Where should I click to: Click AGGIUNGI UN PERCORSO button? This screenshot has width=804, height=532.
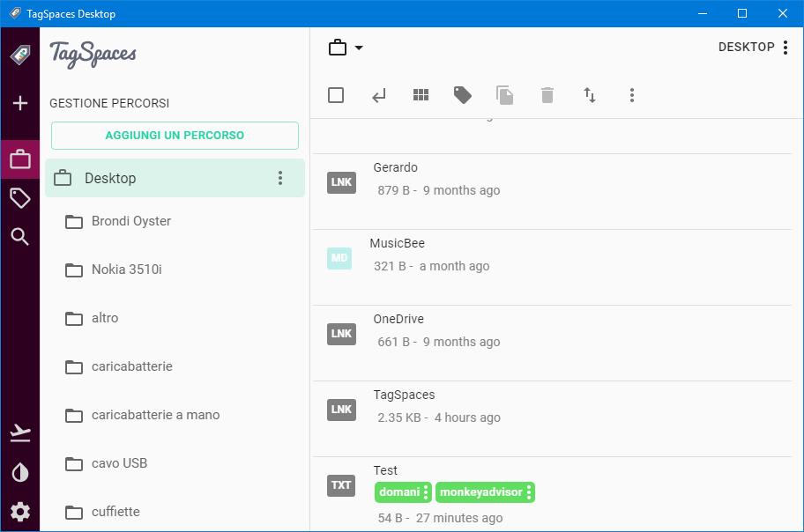(175, 136)
